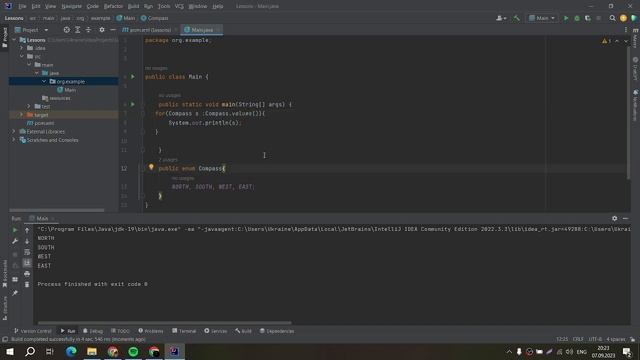Open Windows Start menu

click(x=9, y=351)
